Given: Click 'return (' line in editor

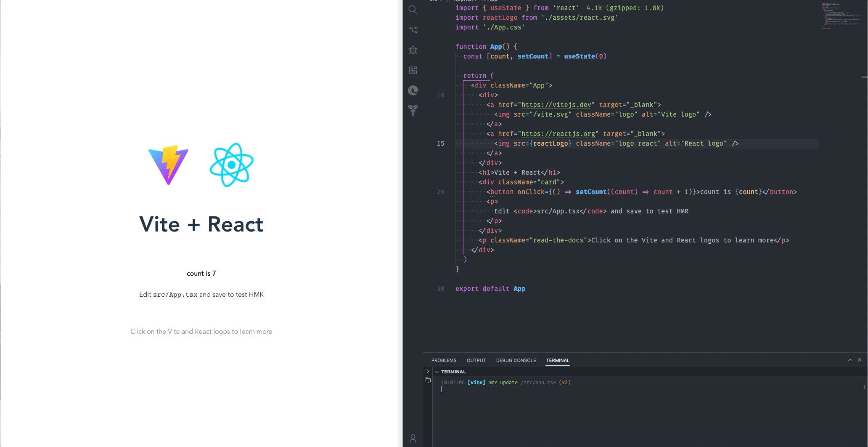Looking at the screenshot, I should click(479, 76).
